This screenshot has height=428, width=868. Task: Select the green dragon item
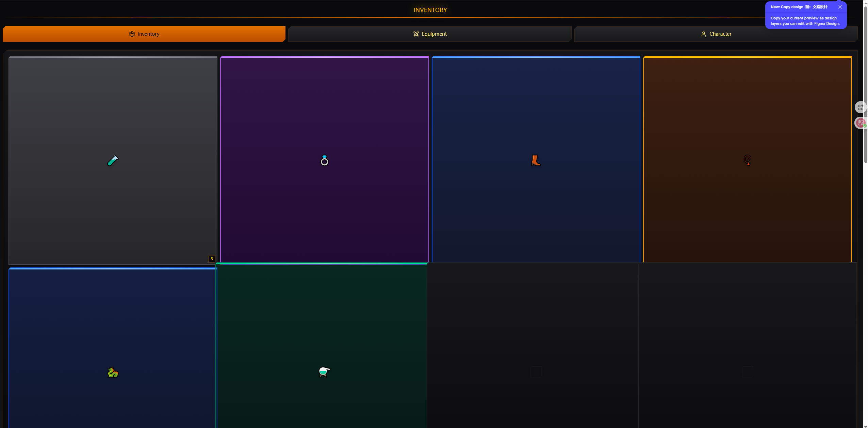tap(113, 373)
